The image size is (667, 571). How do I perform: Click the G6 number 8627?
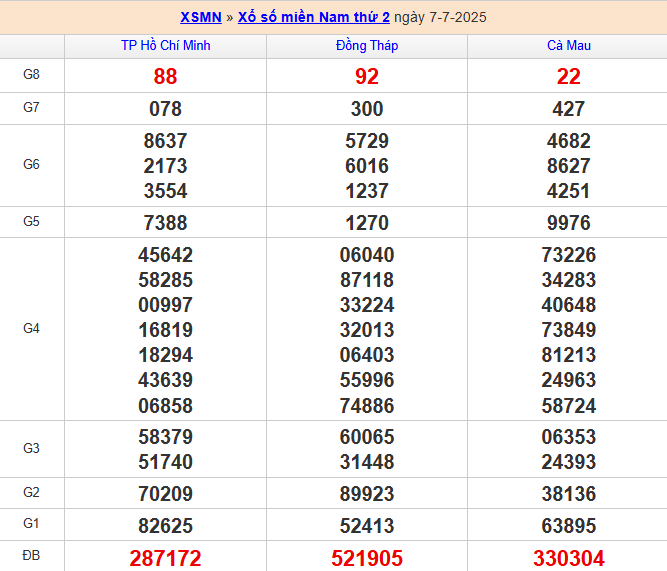pos(569,166)
